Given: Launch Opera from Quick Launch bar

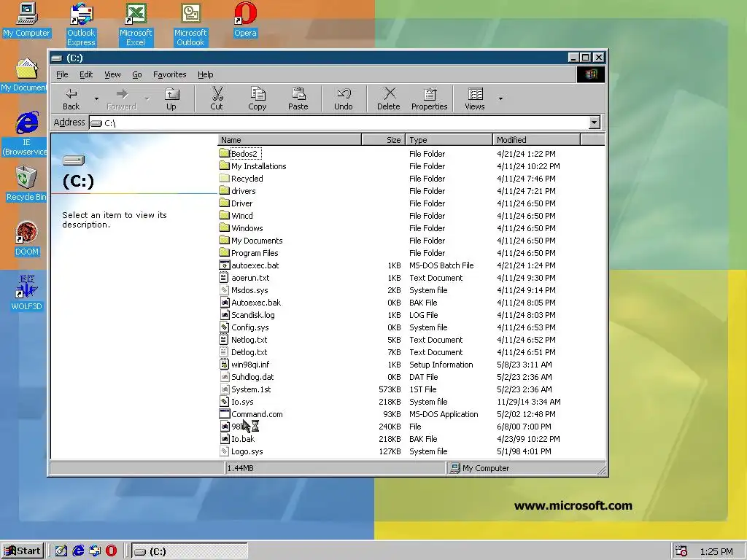Looking at the screenshot, I should point(111,551).
